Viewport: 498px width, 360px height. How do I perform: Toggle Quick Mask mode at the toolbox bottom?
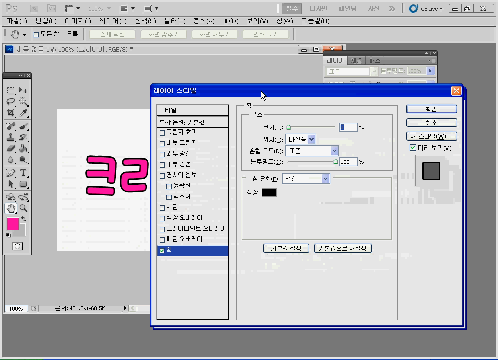click(x=17, y=246)
